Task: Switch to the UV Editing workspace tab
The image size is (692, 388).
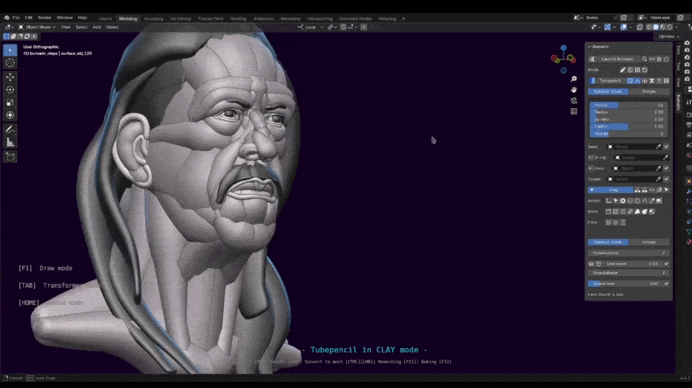Action: click(x=181, y=19)
